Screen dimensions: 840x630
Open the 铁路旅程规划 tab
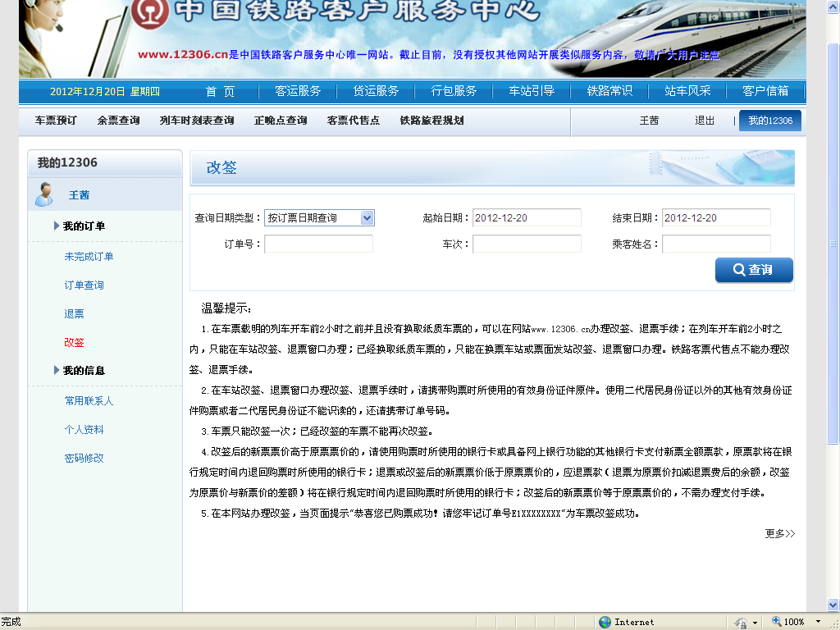[x=431, y=121]
